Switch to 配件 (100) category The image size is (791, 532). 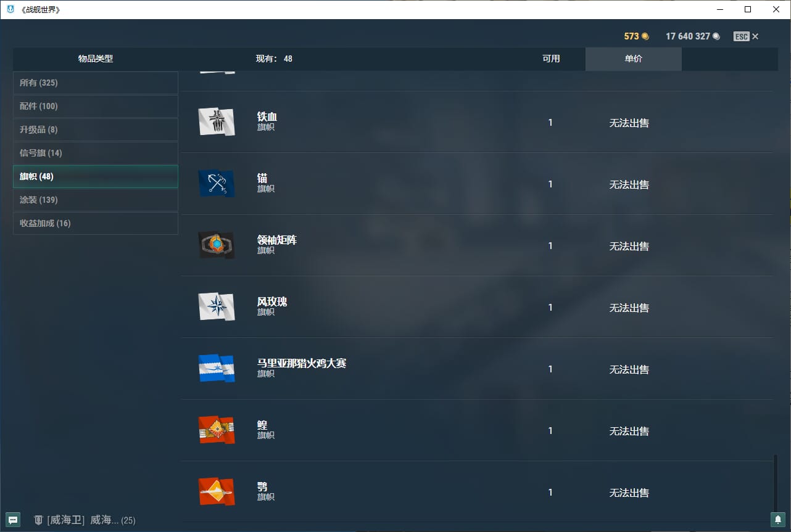[x=96, y=106]
